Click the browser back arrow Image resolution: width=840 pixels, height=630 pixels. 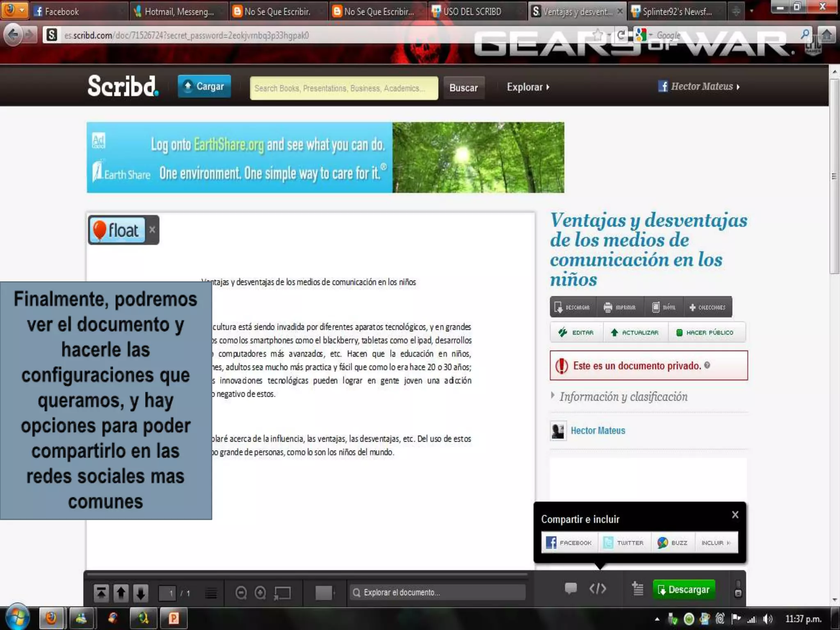point(13,34)
